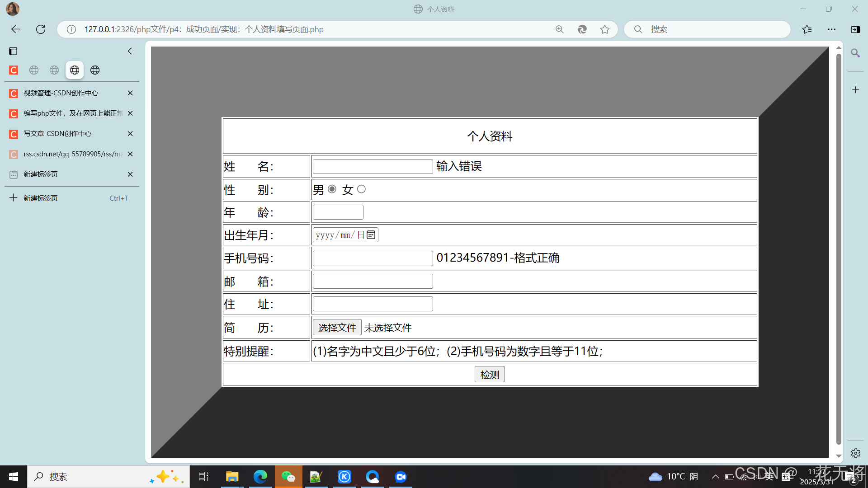This screenshot has height=488, width=868.
Task: Click the 检测 button
Action: pos(489,374)
